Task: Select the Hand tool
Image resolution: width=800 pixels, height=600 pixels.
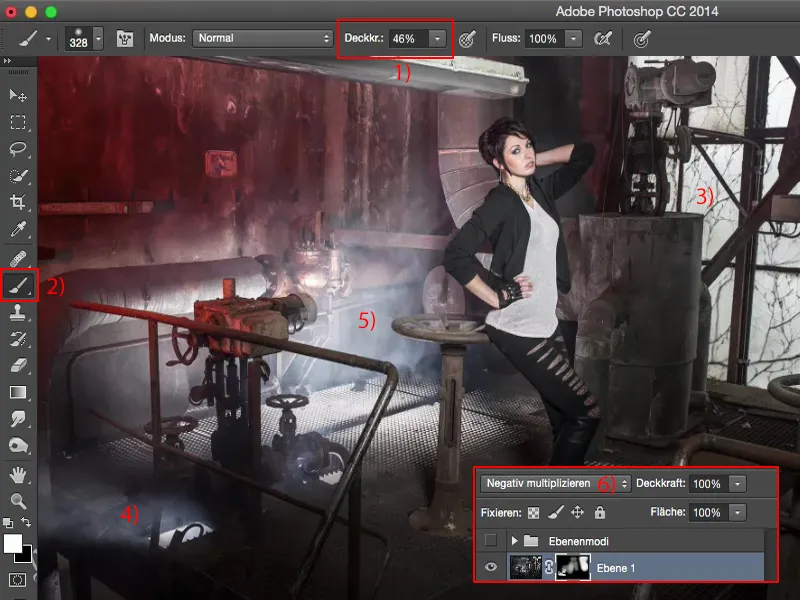Action: [x=18, y=475]
